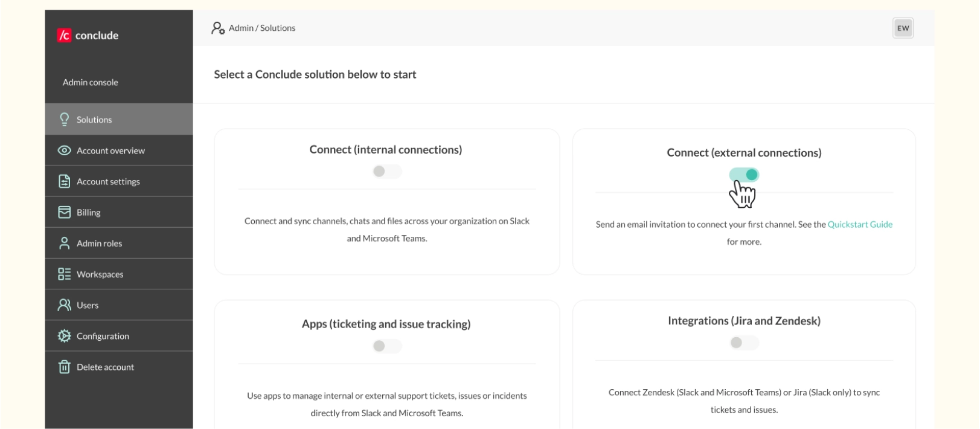980x429 pixels.
Task: Select the Solutions lightbulb icon
Action: (x=64, y=119)
